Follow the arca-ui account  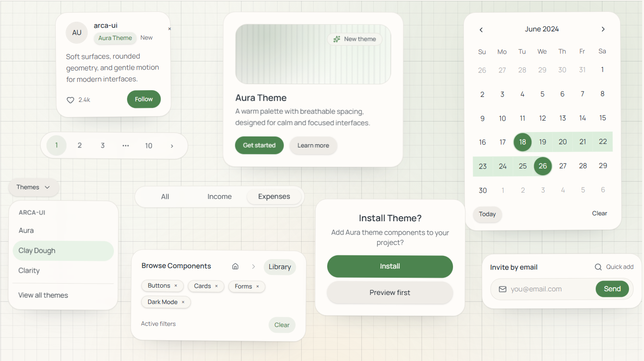pos(144,99)
